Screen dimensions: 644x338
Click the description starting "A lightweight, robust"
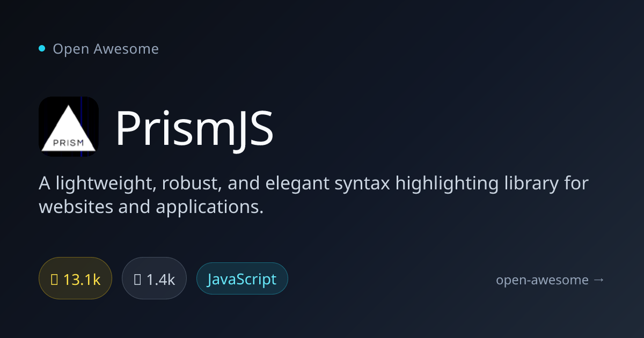coord(313,195)
